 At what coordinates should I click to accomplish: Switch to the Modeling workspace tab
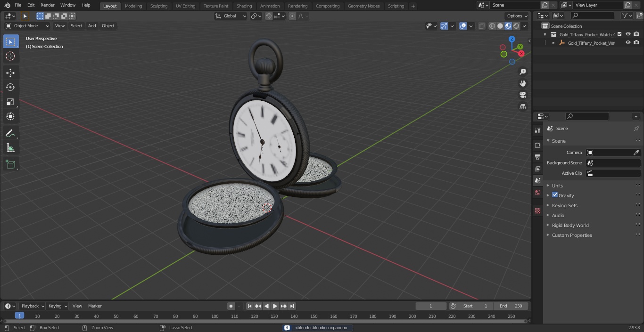[x=133, y=6]
